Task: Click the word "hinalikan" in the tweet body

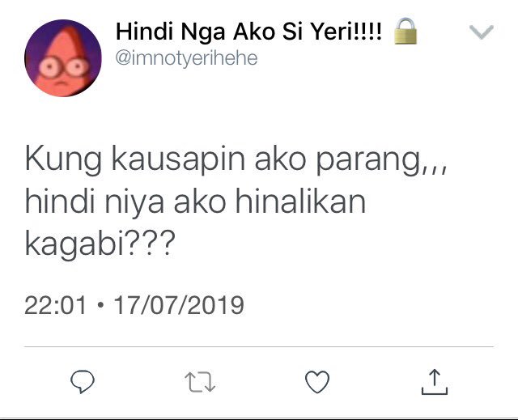Action: point(300,201)
